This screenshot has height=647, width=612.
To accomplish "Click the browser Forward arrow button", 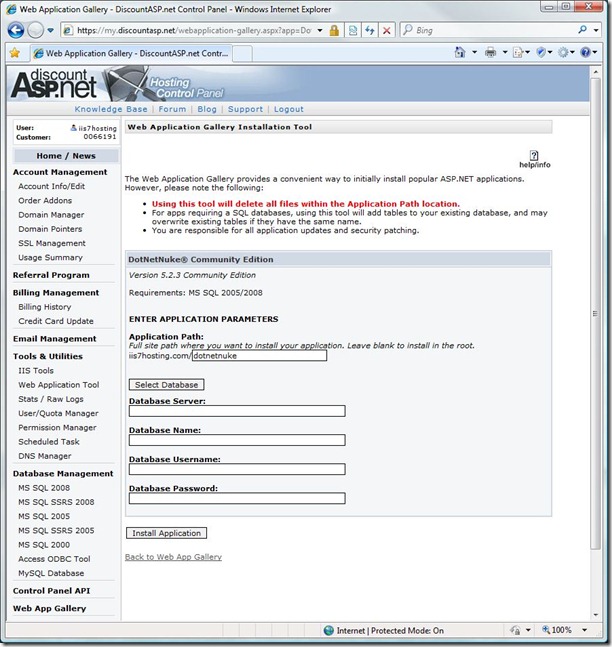I will (35, 31).
